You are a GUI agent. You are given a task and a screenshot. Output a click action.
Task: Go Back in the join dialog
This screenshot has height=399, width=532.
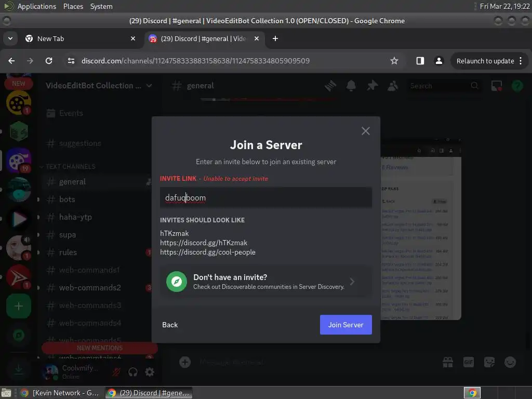170,325
